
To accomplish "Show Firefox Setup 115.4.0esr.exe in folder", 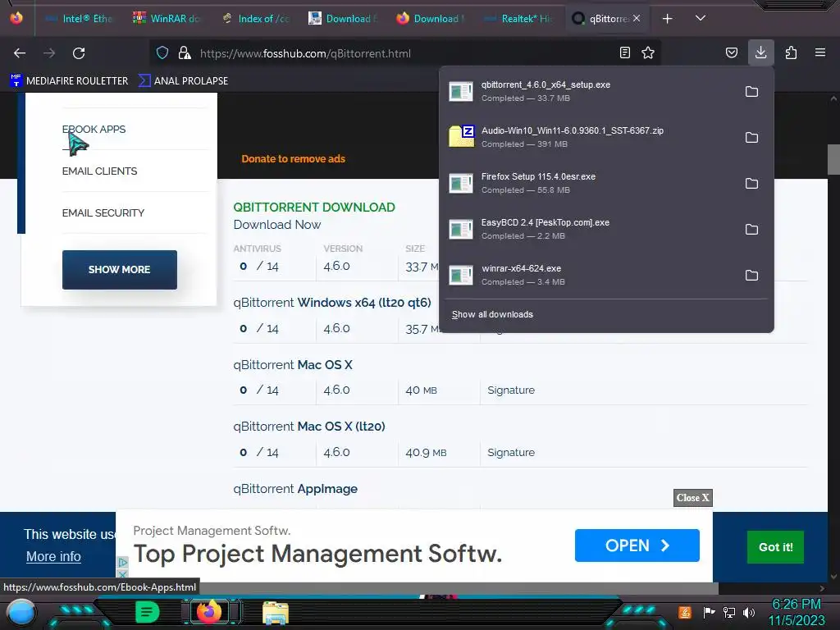I will coord(751,184).
